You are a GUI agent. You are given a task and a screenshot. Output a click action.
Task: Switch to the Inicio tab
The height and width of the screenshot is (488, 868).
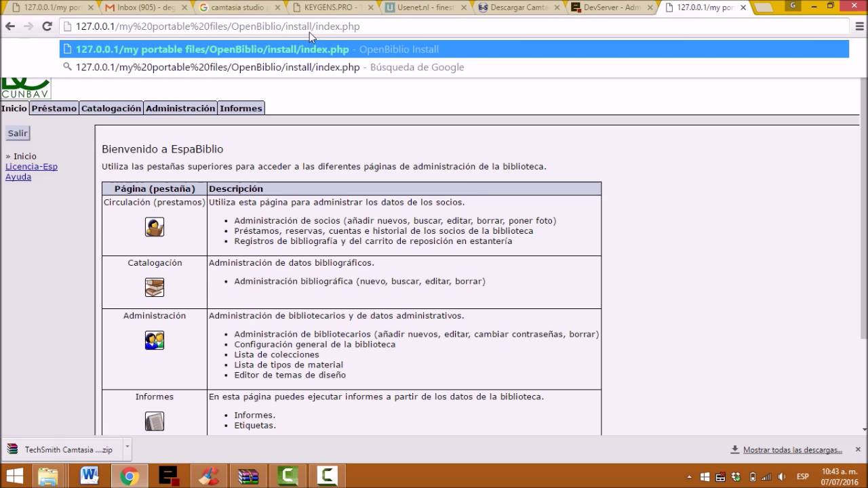tap(14, 108)
